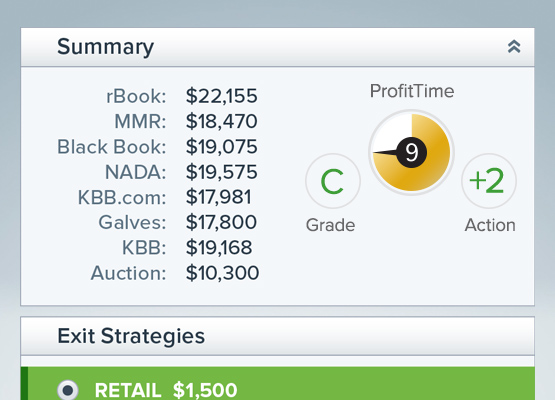Screen dimensions: 555x400
Task: Click the MMR value $18,470
Action: coord(222,121)
